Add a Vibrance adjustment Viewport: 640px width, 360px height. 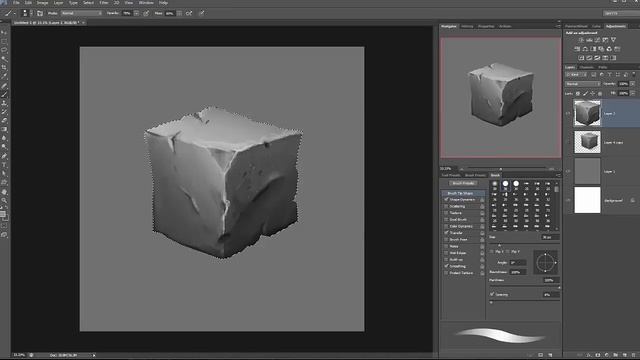tap(613, 40)
